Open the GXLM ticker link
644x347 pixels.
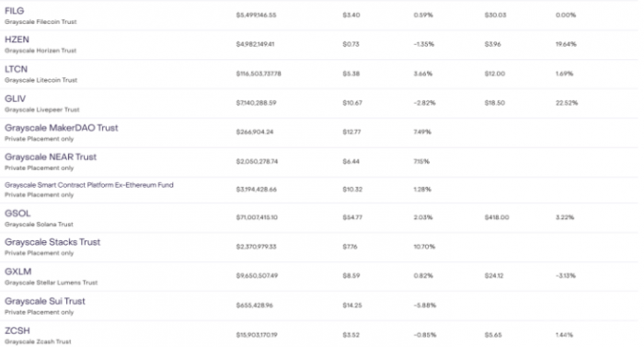tap(18, 272)
